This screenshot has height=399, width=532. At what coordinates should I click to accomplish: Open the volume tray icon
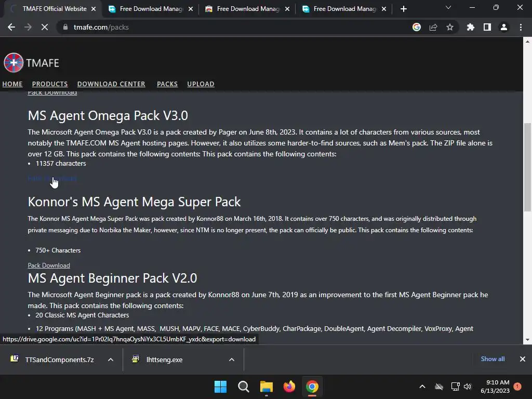(468, 387)
